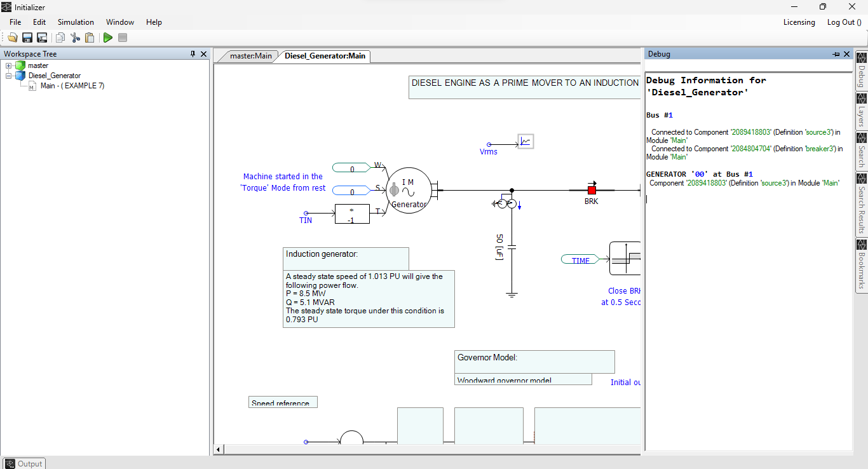Screen dimensions: 868x469
Task: Close the Debug panel
Action: [x=846, y=54]
